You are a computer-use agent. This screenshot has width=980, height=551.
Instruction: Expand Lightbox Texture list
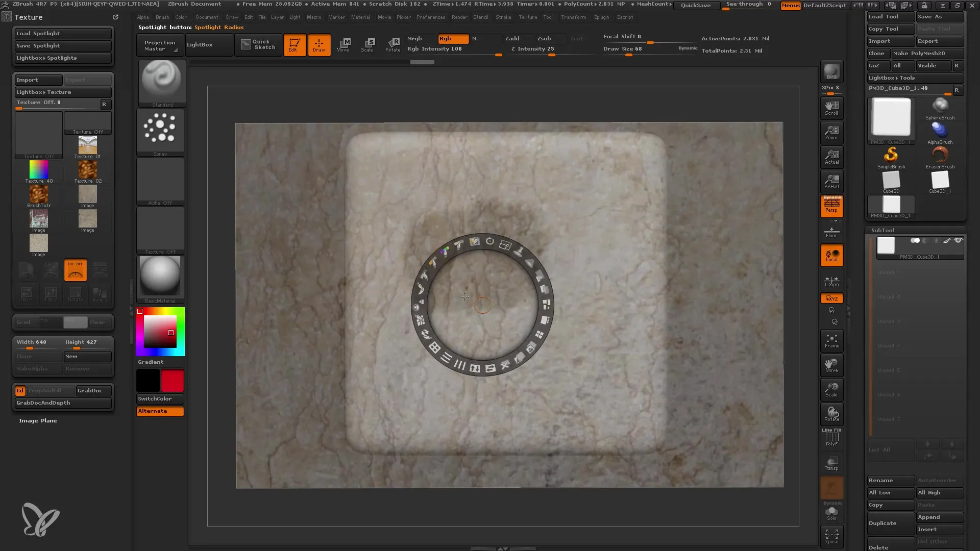63,92
